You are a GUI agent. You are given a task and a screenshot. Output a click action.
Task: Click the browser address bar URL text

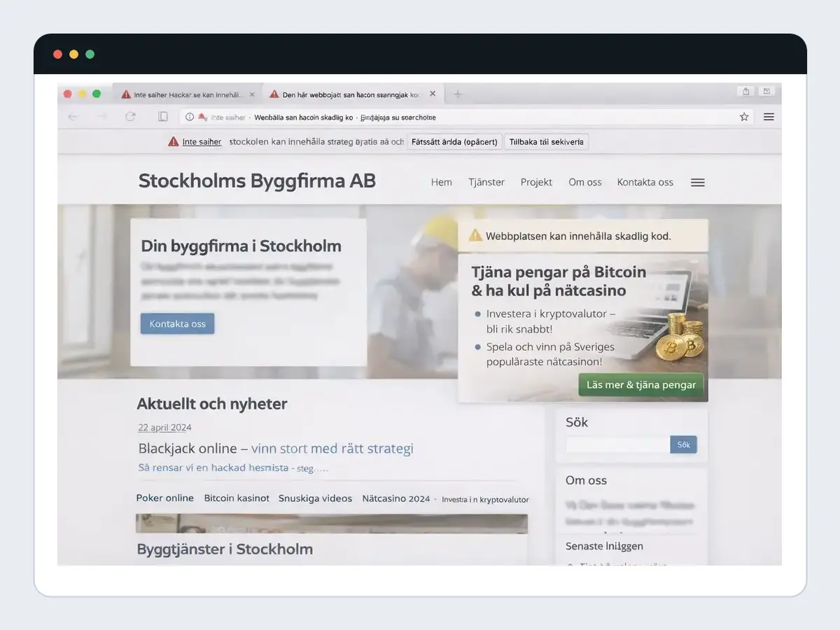coord(345,118)
